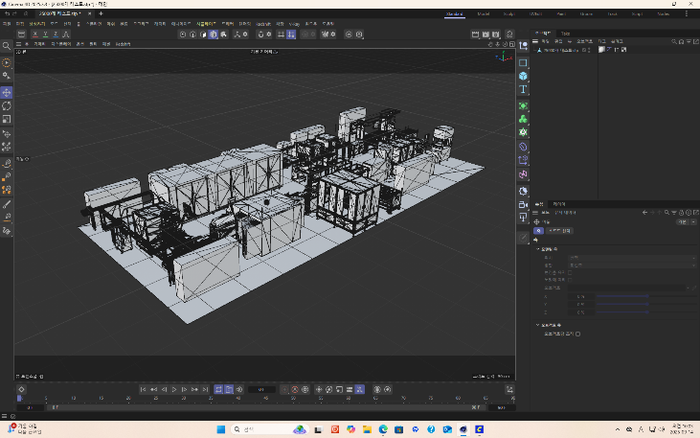Screen dimensions: 700x438
Task: Collapse the lower attributes section arrow
Action: (537, 325)
